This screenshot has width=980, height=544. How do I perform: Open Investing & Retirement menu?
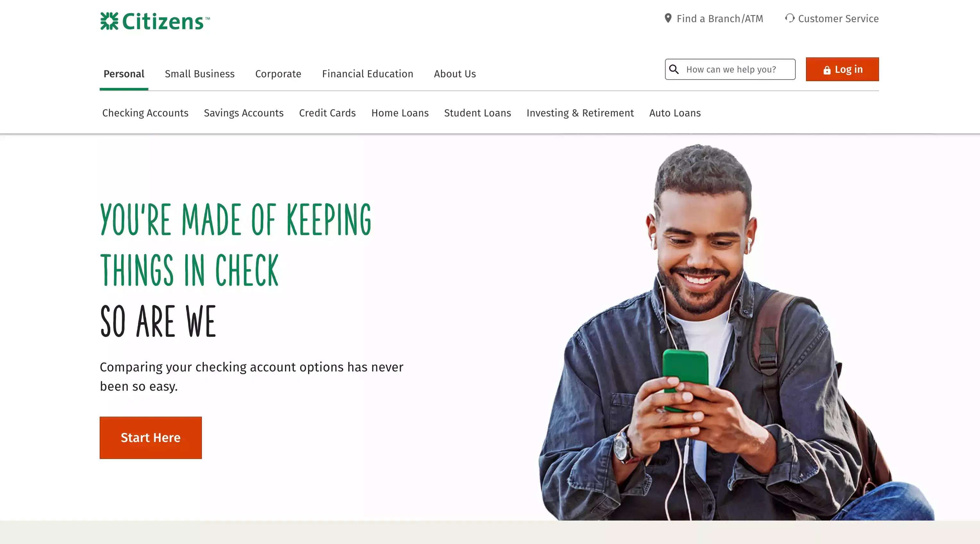[x=580, y=113]
